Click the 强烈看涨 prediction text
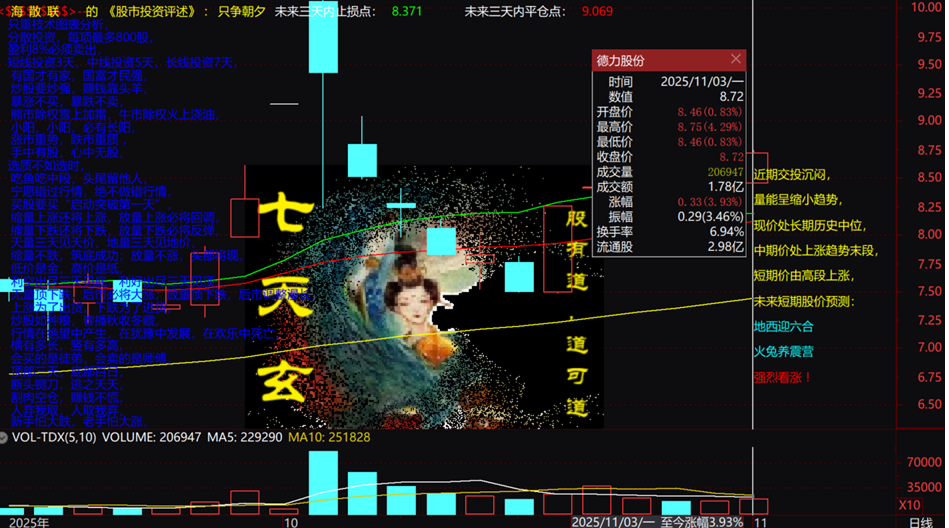The width and height of the screenshot is (949, 528). (782, 378)
